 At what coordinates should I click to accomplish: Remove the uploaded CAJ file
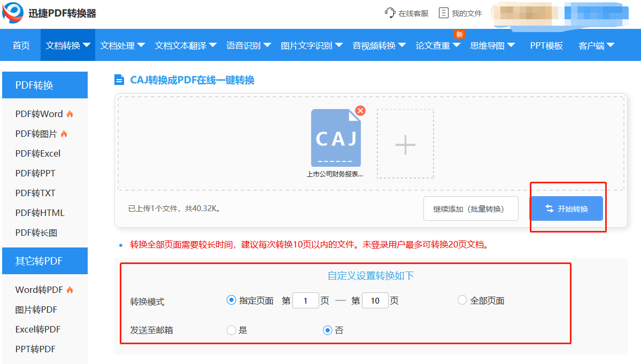coord(360,111)
